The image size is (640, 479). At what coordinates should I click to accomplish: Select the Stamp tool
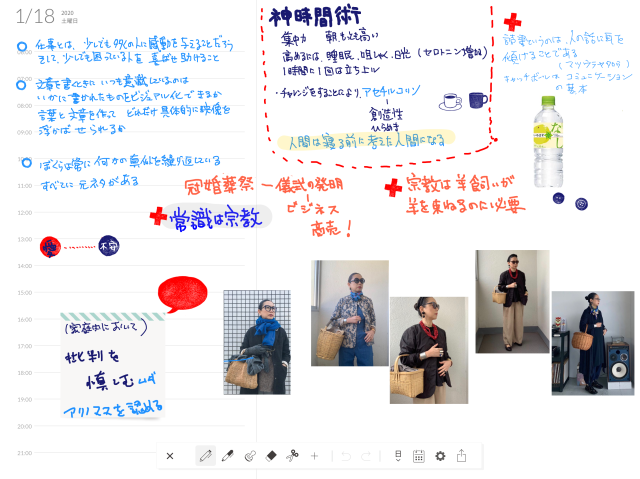tap(250, 456)
